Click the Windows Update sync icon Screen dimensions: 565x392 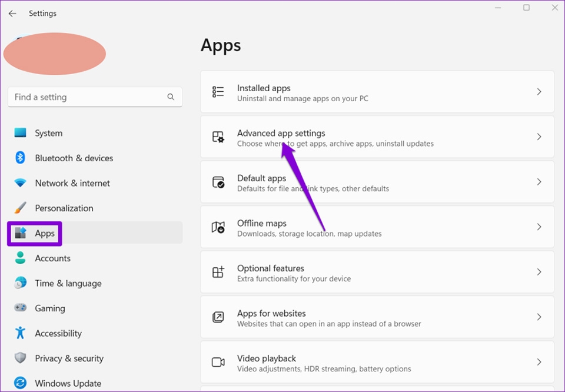coord(20,383)
